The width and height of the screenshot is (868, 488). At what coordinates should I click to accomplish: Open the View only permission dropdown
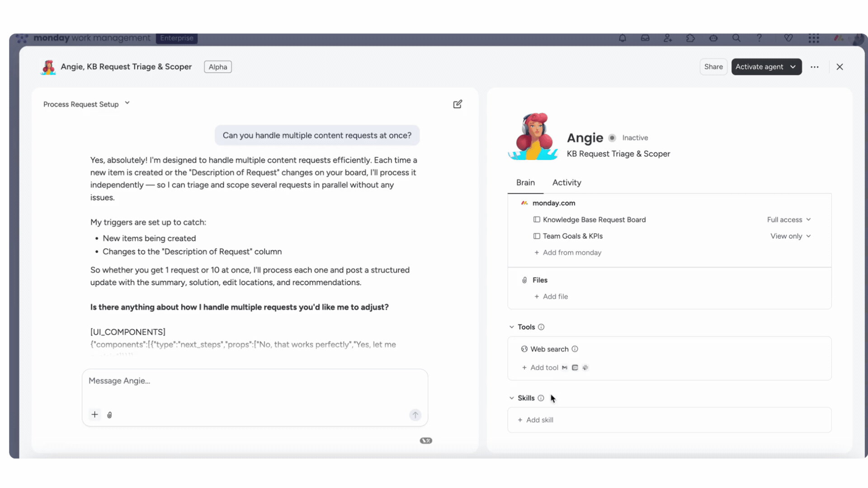click(791, 236)
